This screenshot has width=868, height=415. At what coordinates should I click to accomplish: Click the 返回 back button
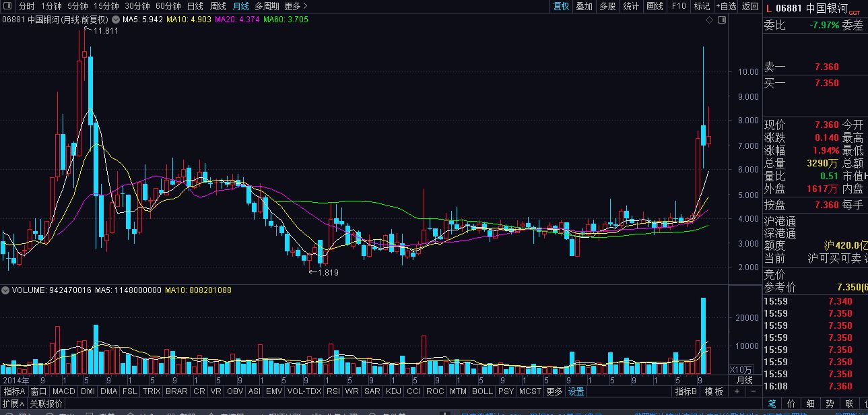point(749,6)
